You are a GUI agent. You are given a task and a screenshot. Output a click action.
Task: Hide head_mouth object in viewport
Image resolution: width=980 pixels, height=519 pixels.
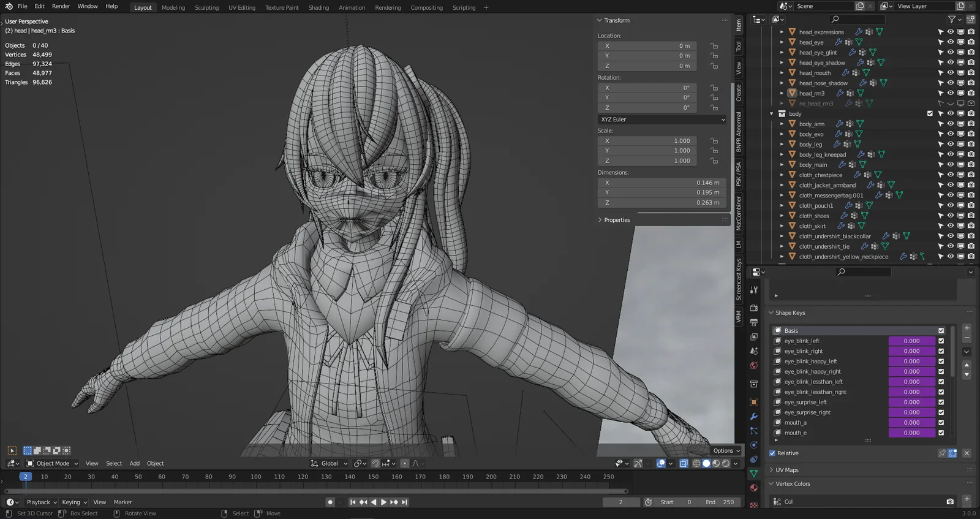[x=951, y=73]
